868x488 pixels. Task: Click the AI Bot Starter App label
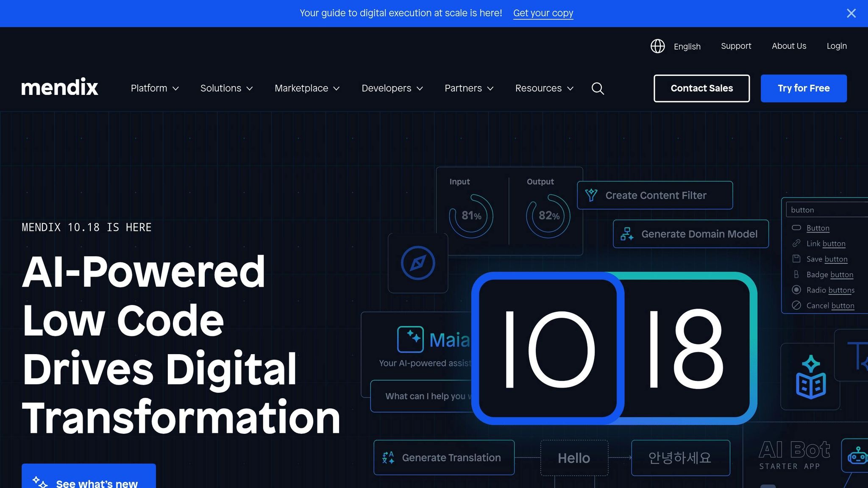click(794, 455)
